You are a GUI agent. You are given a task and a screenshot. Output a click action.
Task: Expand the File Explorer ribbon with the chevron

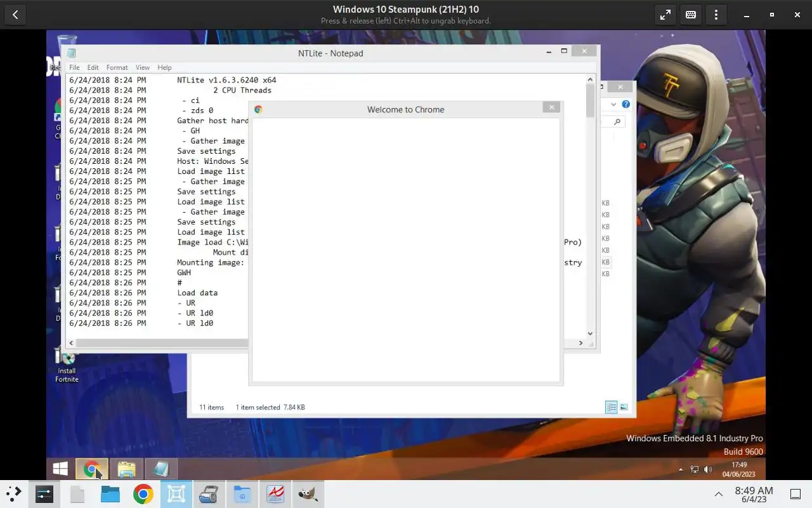tap(613, 104)
